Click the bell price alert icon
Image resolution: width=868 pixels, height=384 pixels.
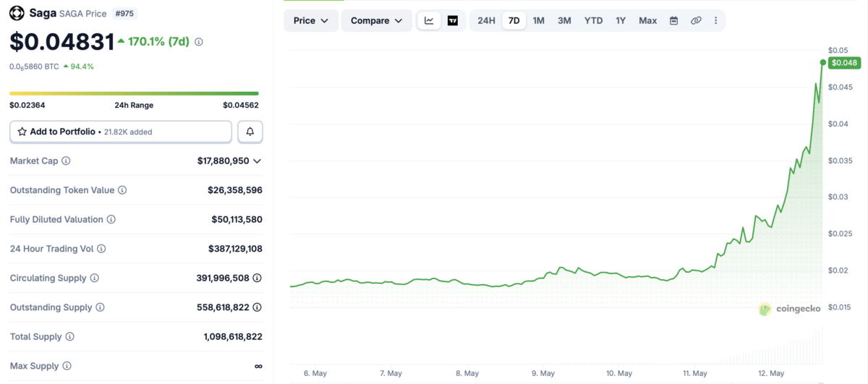250,132
